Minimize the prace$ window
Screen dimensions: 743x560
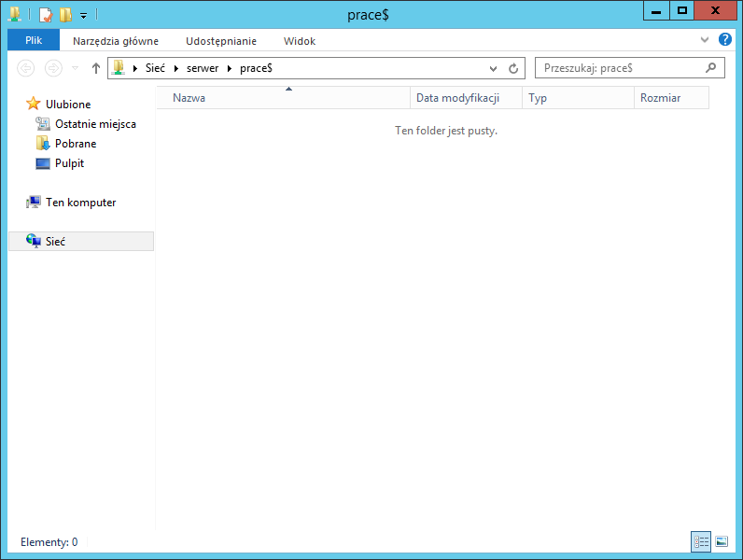click(x=656, y=11)
